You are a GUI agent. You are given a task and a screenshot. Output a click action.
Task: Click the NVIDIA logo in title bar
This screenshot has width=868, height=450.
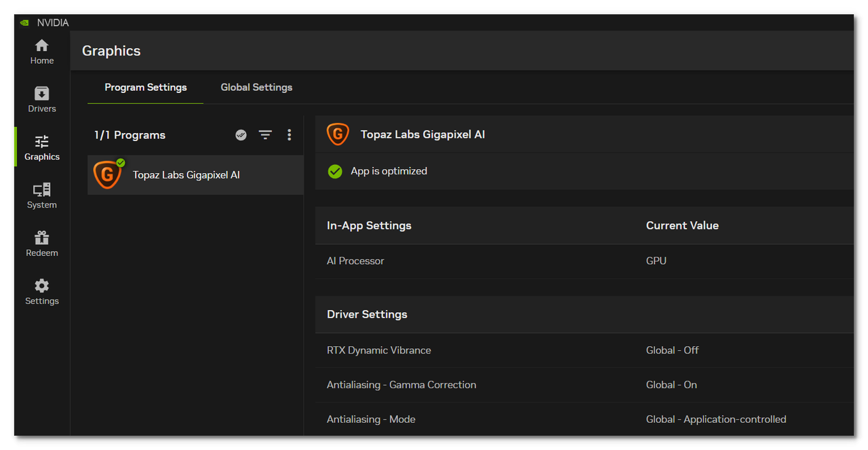click(x=25, y=22)
